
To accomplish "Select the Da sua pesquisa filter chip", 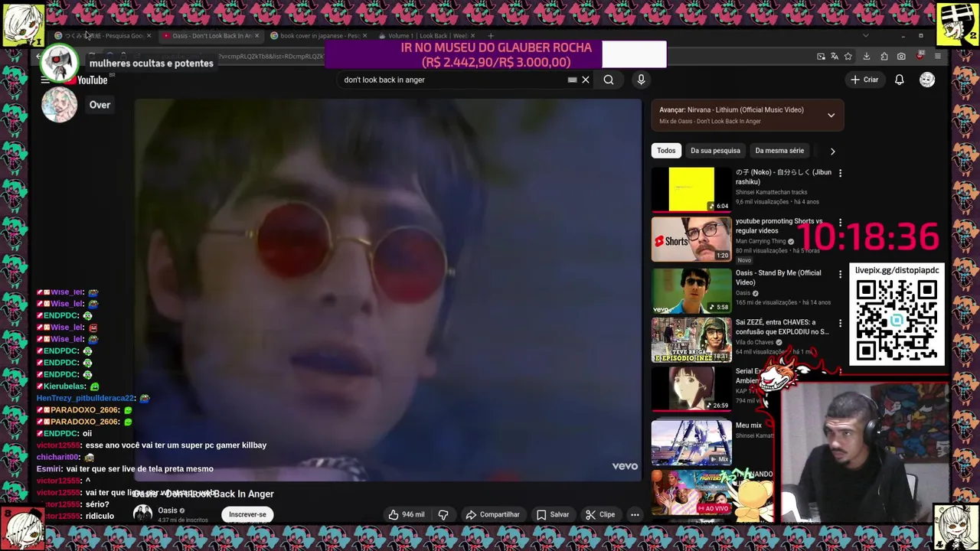I will (x=715, y=151).
